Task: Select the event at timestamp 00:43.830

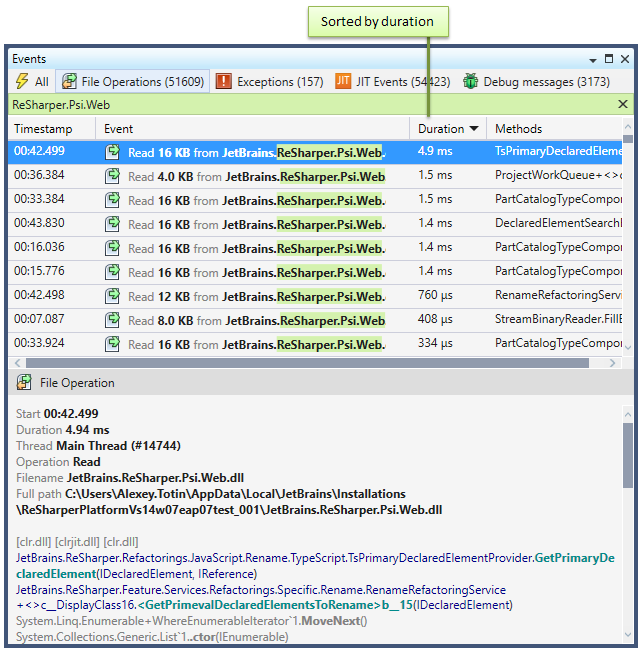Action: point(315,224)
